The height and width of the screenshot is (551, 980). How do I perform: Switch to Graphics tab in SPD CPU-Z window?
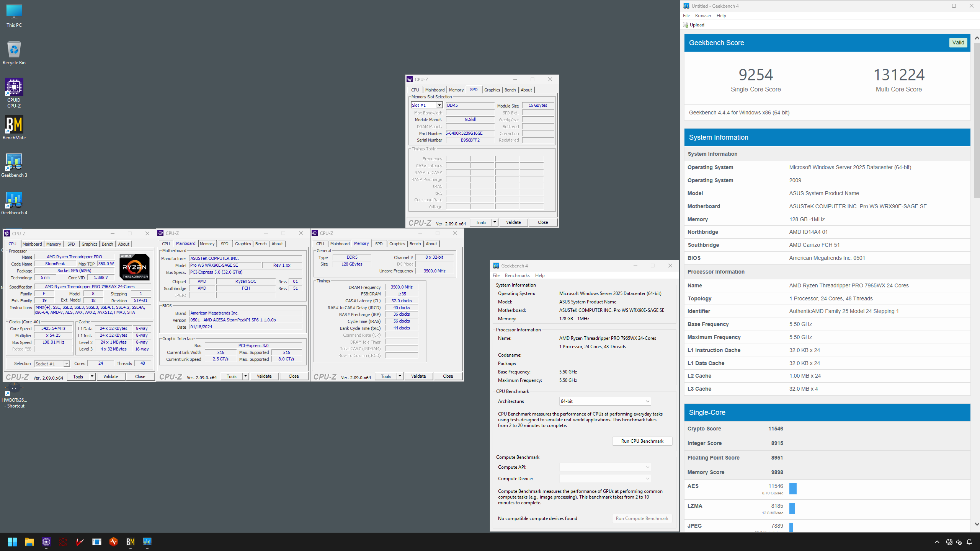click(x=492, y=90)
